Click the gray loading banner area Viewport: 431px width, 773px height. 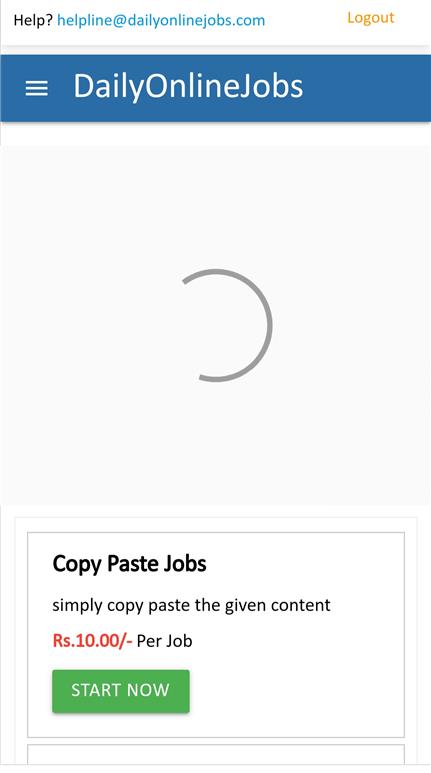point(216,325)
